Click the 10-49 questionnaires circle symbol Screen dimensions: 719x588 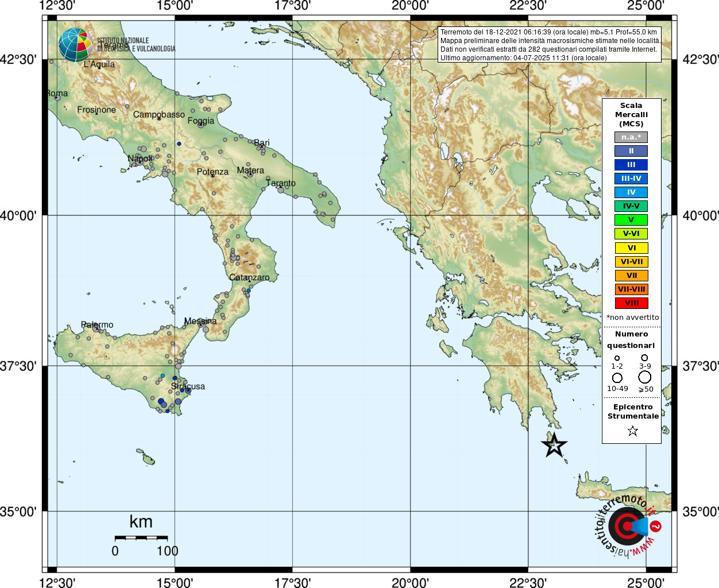point(617,378)
